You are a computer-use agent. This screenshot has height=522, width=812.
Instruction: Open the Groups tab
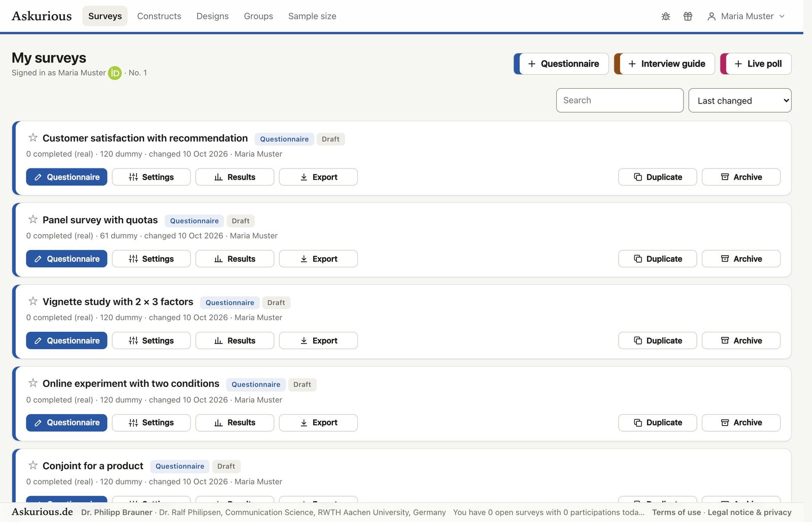coord(258,16)
